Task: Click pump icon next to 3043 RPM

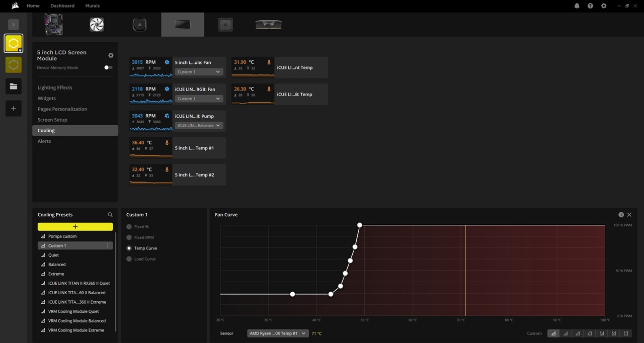Action: point(167,116)
